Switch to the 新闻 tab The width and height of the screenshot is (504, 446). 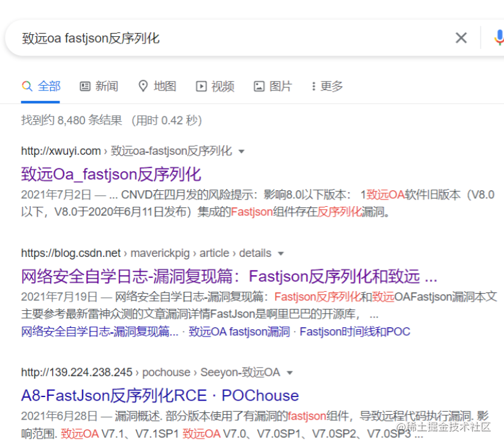coord(99,86)
